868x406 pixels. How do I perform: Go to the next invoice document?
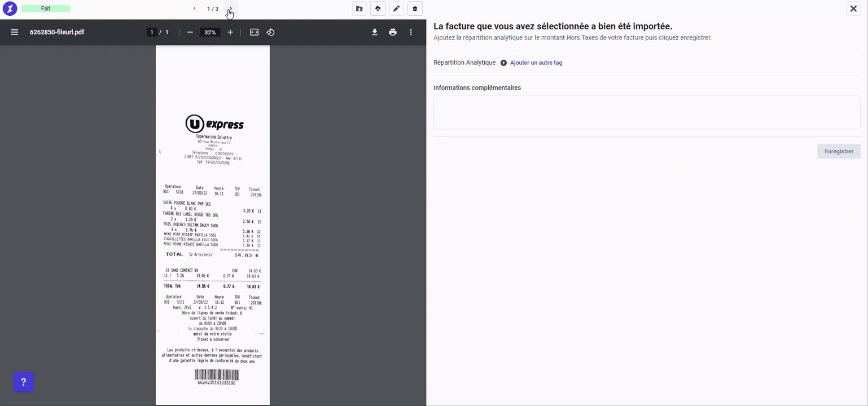230,9
